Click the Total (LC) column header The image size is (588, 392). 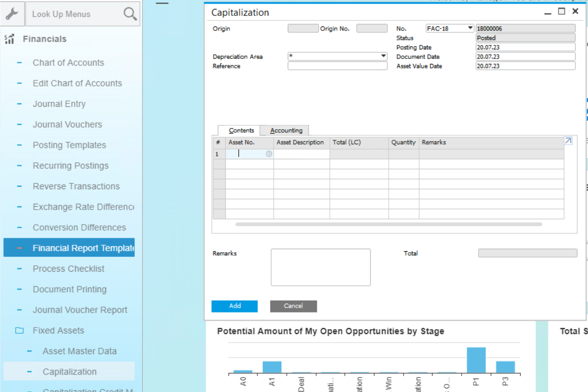tap(359, 142)
